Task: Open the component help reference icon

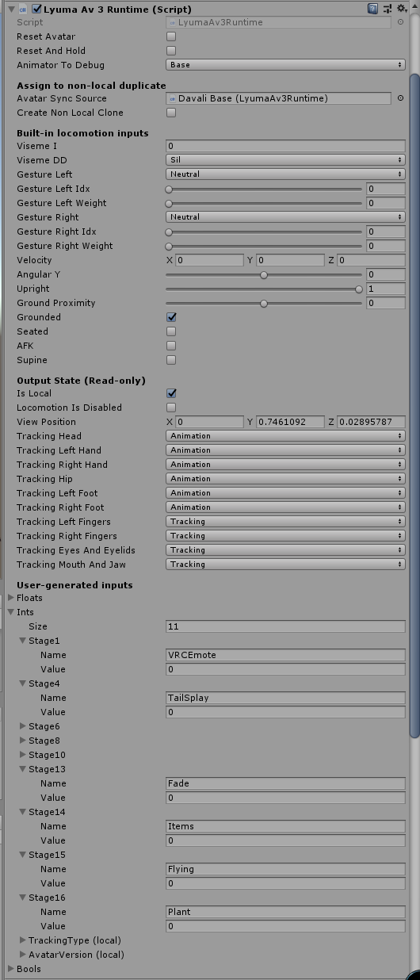Action: click(372, 9)
